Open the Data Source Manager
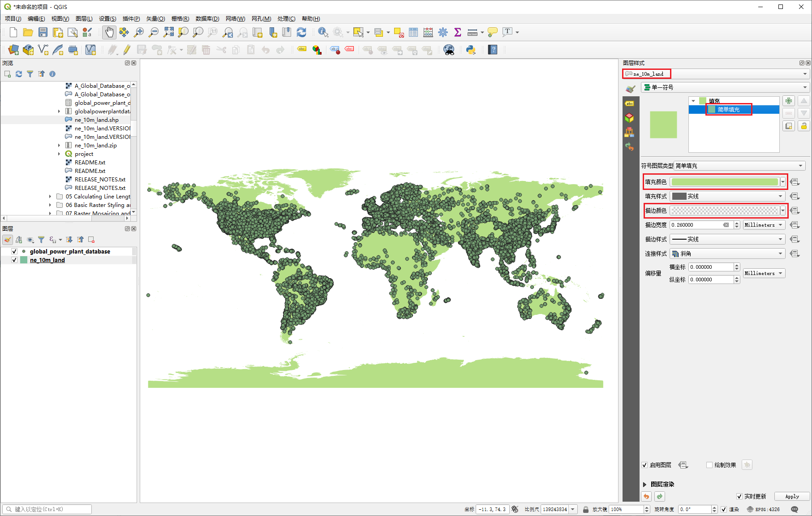Viewport: 812px width, 516px height. [13, 50]
